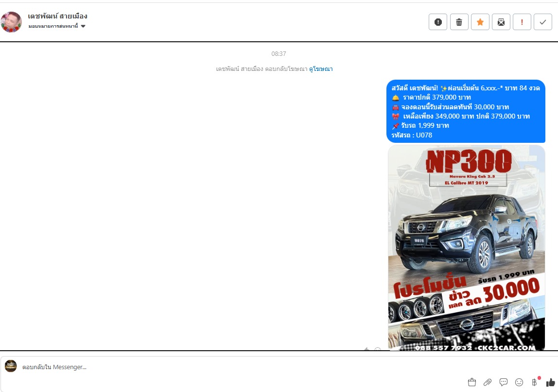The width and height of the screenshot is (558, 392).
Task: Click รหัสรถ : U078 text in message
Action: (x=412, y=135)
